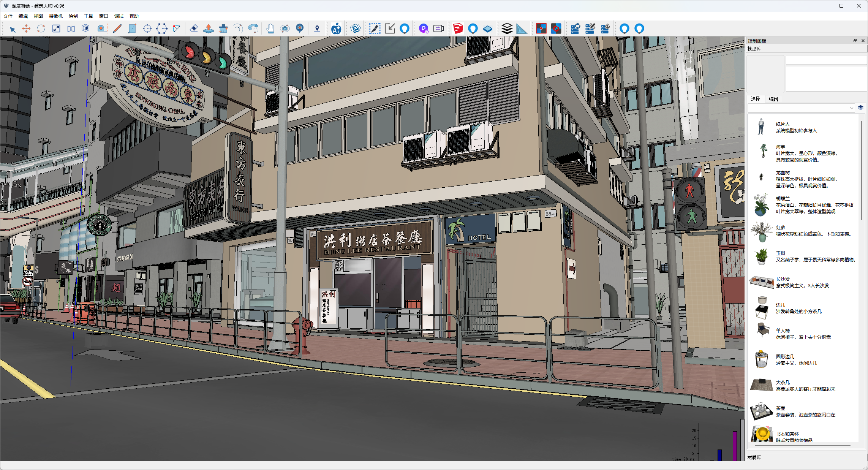Open the 摄像机 menu
Image resolution: width=868 pixels, height=470 pixels.
tap(56, 16)
